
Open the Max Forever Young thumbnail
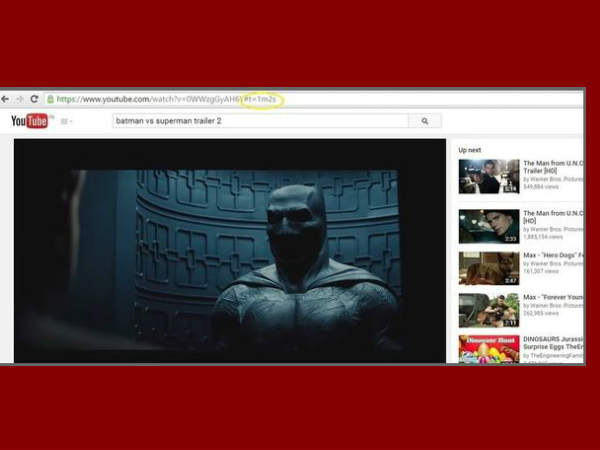click(x=489, y=310)
